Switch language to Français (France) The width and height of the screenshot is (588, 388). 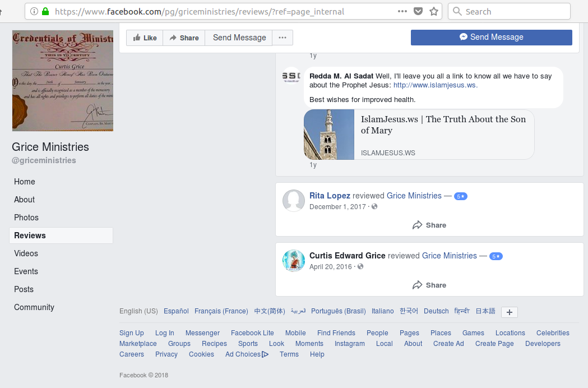pos(221,311)
